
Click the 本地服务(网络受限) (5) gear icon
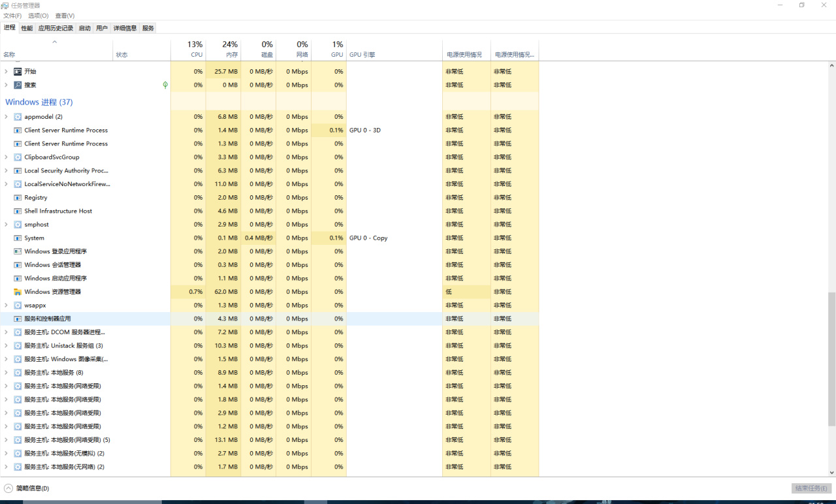(18, 440)
